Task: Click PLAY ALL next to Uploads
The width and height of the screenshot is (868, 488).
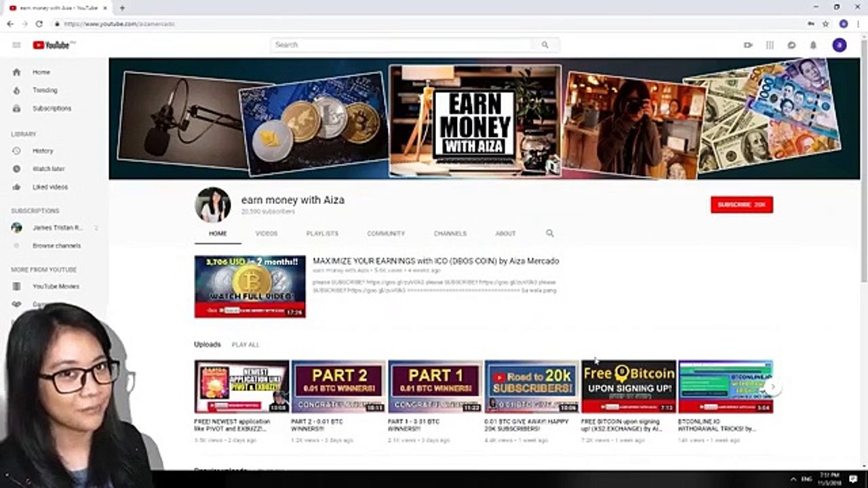Action: click(x=245, y=345)
